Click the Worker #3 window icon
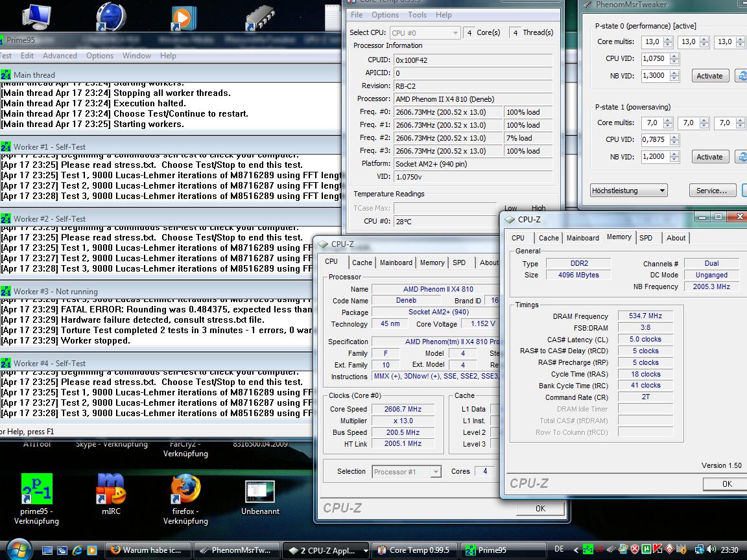This screenshot has width=747, height=560. tap(6, 292)
